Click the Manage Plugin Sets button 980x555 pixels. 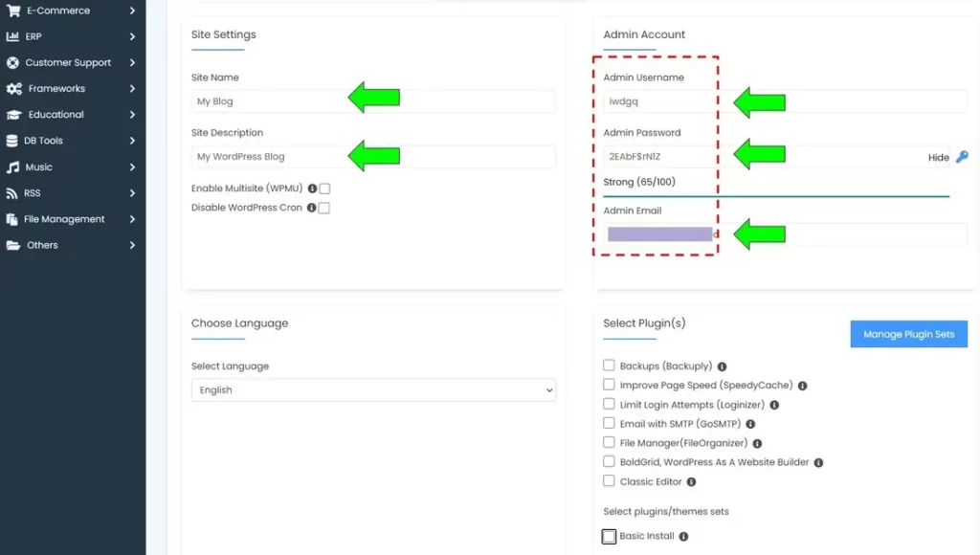click(907, 333)
